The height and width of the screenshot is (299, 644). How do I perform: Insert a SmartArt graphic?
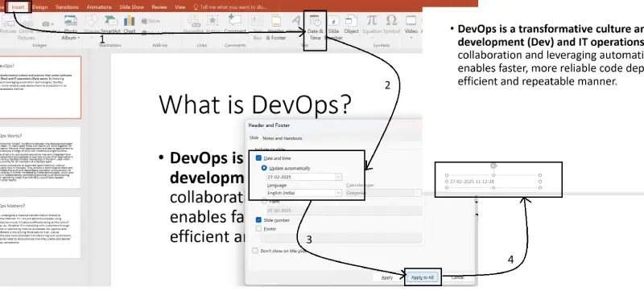pyautogui.click(x=110, y=25)
